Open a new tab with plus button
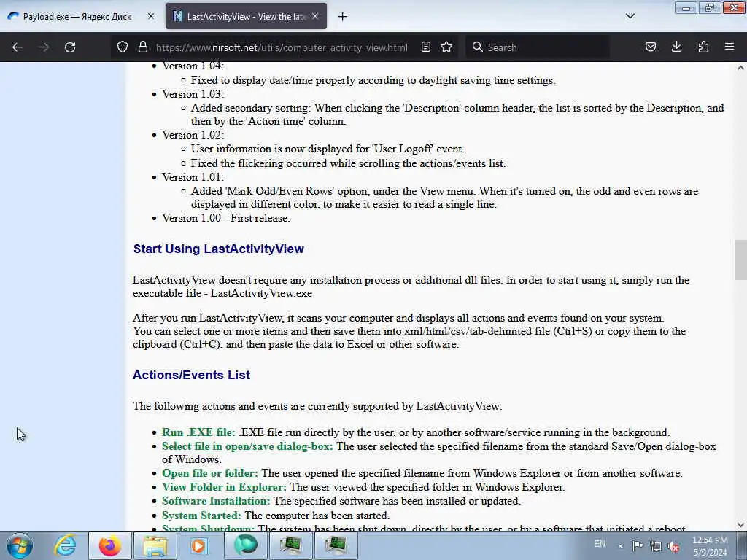 tap(343, 17)
